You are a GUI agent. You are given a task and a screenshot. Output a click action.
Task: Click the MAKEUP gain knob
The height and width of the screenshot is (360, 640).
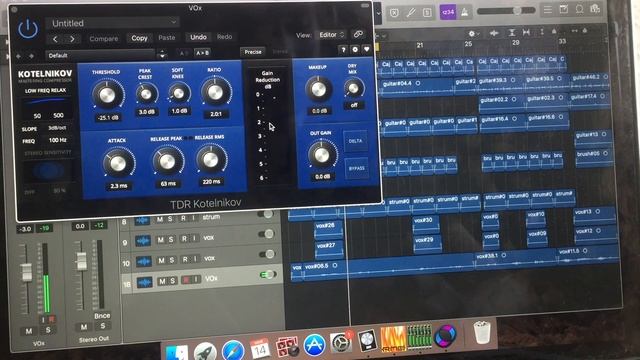pos(318,89)
